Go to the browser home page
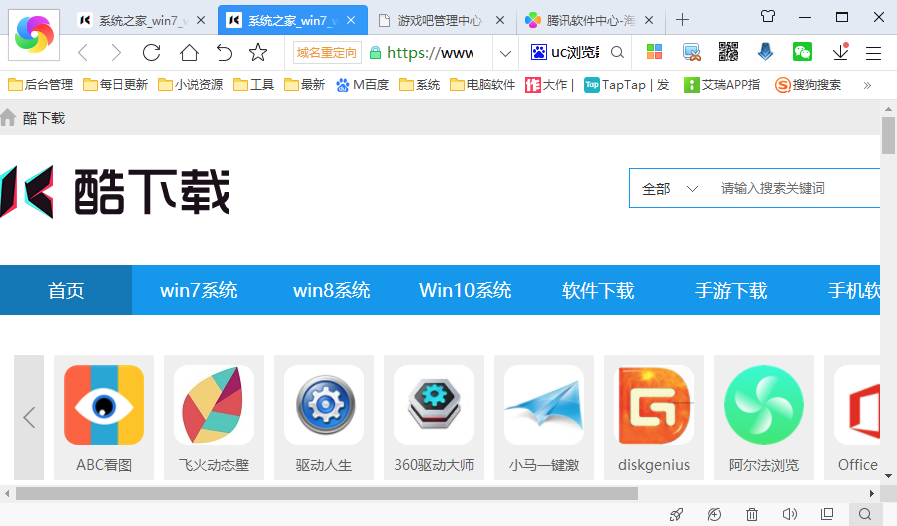The height and width of the screenshot is (526, 897). coord(189,53)
